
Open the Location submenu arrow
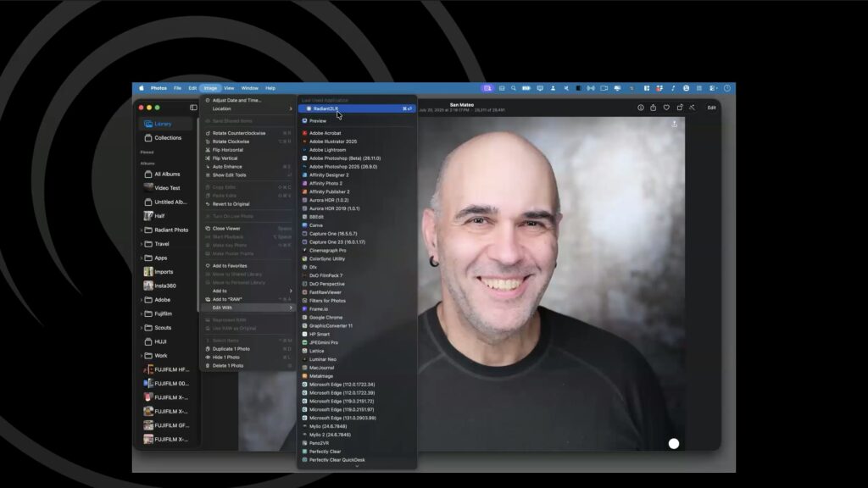pos(291,109)
